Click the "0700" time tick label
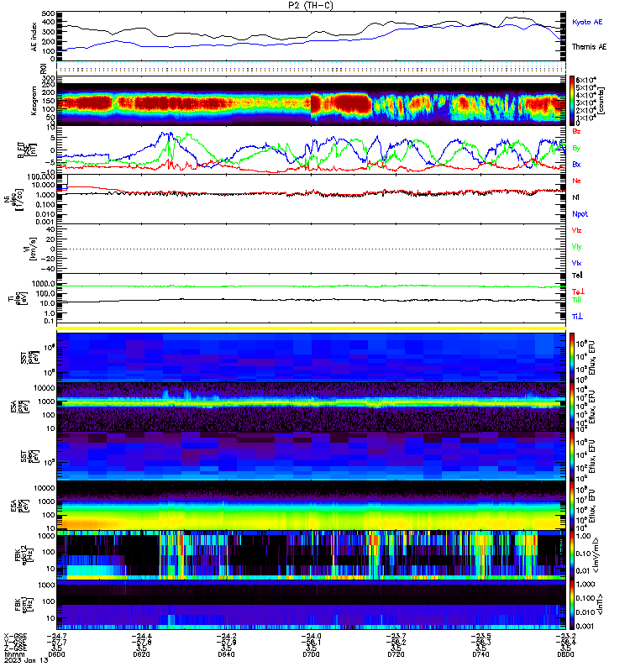Viewport: 630px width, 672px height. point(311,654)
